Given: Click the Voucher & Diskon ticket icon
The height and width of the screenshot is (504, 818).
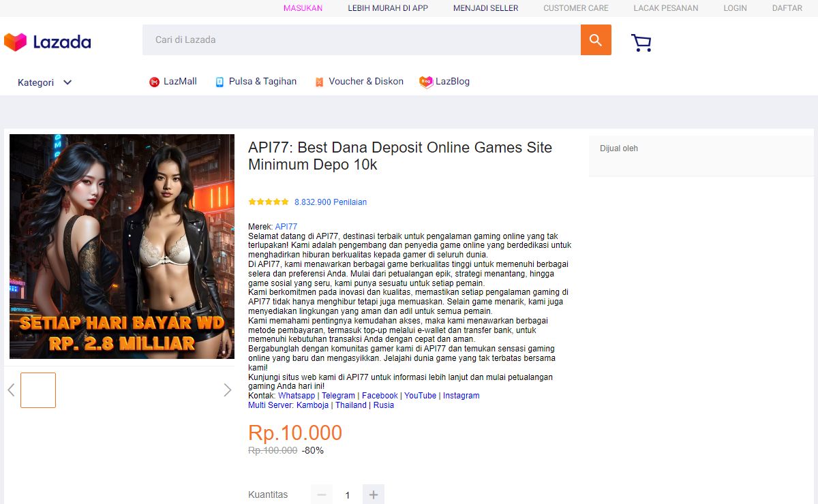Looking at the screenshot, I should click(319, 82).
